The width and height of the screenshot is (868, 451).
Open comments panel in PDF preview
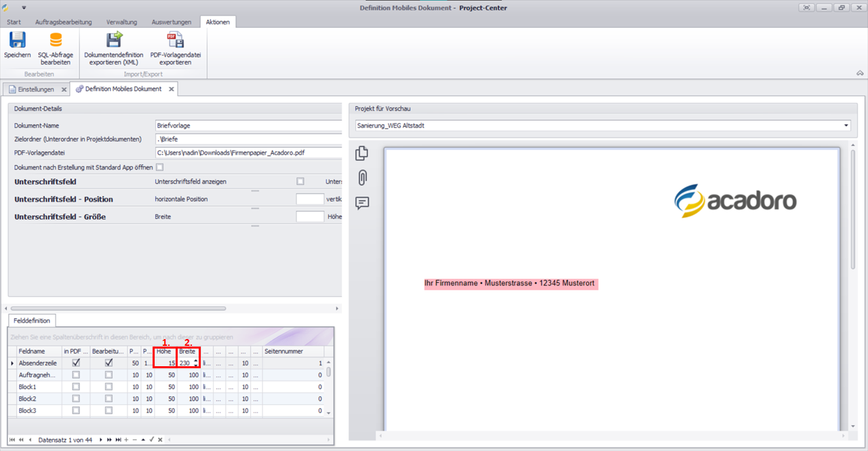coord(362,203)
